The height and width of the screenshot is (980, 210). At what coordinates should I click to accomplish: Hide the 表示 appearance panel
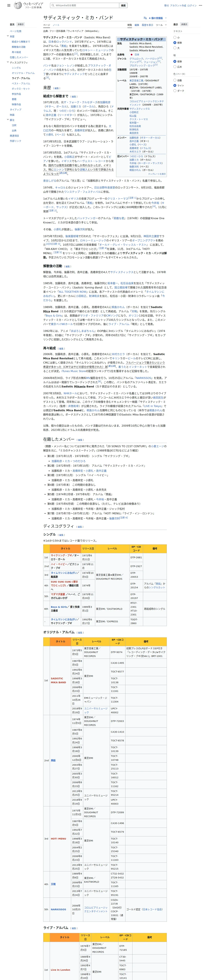184,24
